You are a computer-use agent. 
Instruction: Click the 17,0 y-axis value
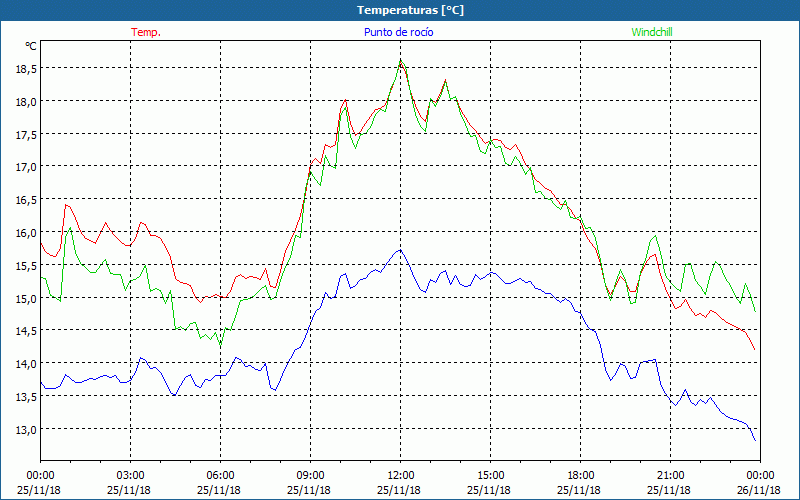coord(26,166)
